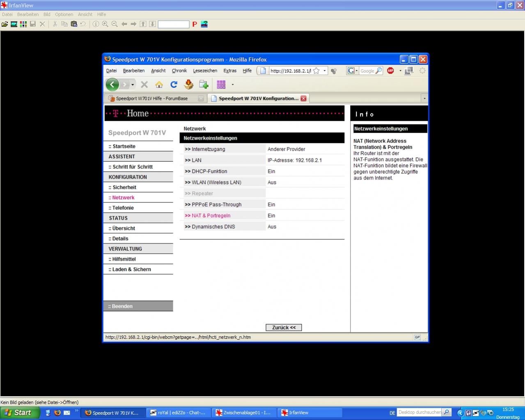
Task: Click IrfanView Previous image left arrow
Action: click(x=124, y=24)
